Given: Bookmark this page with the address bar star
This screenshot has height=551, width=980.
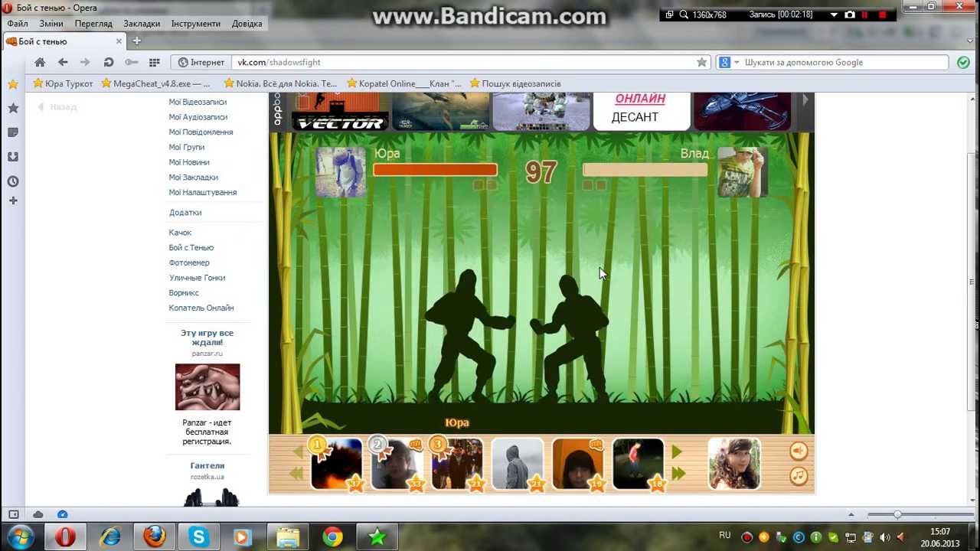Looking at the screenshot, I should pos(701,63).
